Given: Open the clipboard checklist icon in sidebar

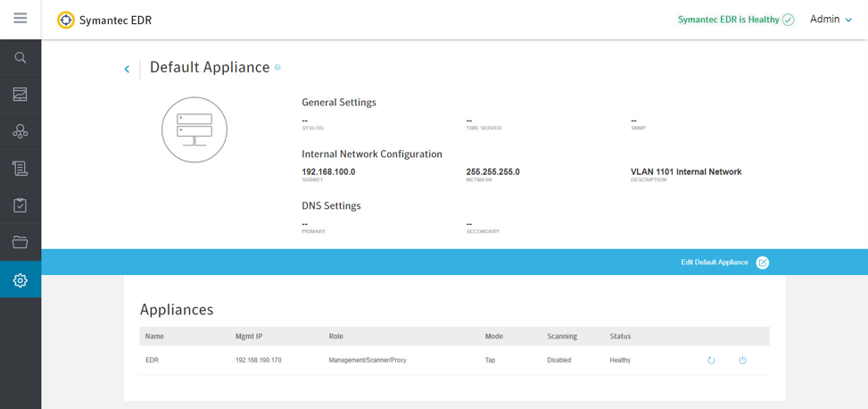Looking at the screenshot, I should (20, 205).
